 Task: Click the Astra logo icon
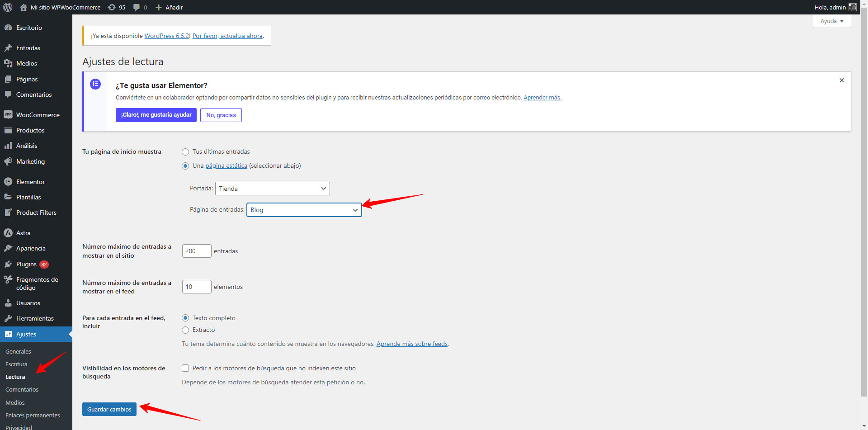click(8, 233)
